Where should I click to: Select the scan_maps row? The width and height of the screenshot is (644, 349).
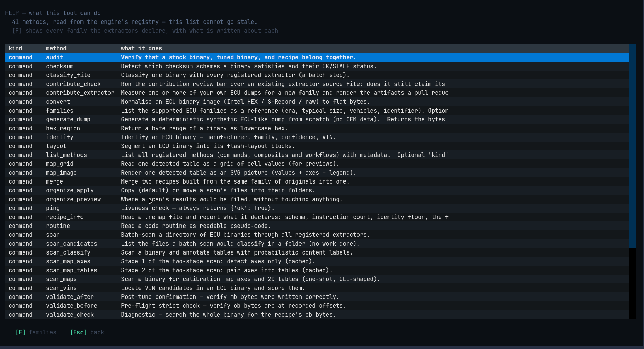coord(317,279)
